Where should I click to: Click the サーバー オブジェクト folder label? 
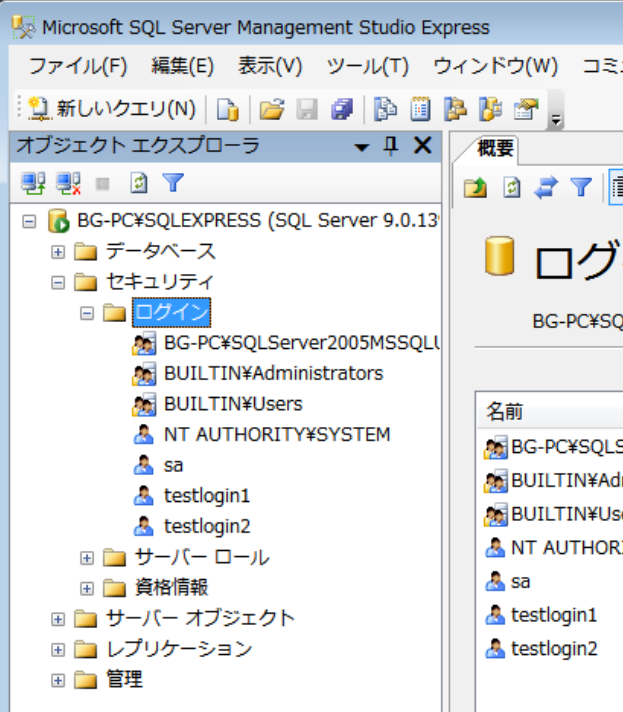coord(200,618)
